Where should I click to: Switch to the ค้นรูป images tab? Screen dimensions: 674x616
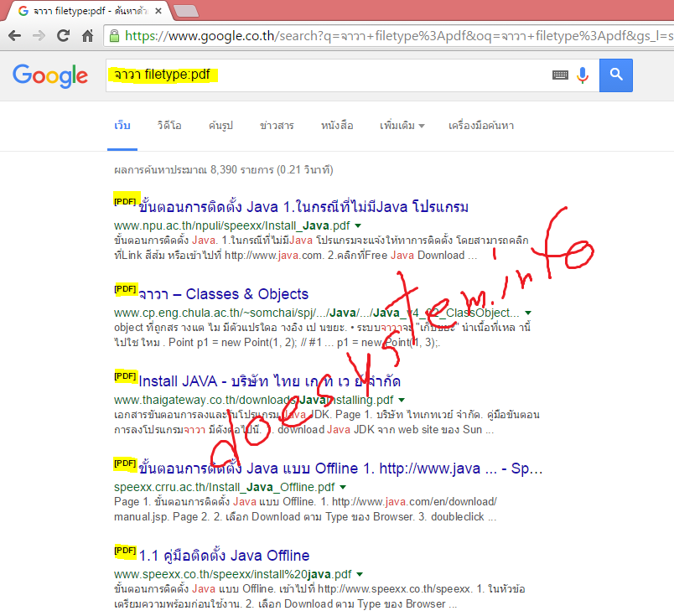(x=220, y=126)
